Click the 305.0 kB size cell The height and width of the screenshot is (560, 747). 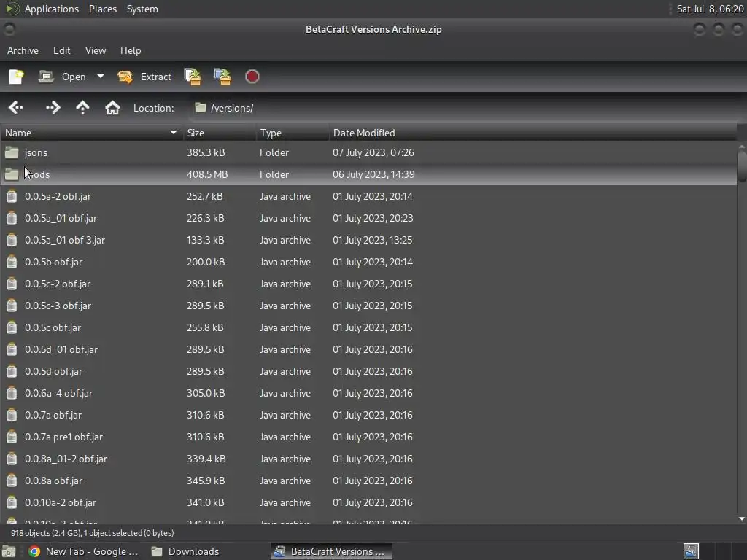coord(206,393)
